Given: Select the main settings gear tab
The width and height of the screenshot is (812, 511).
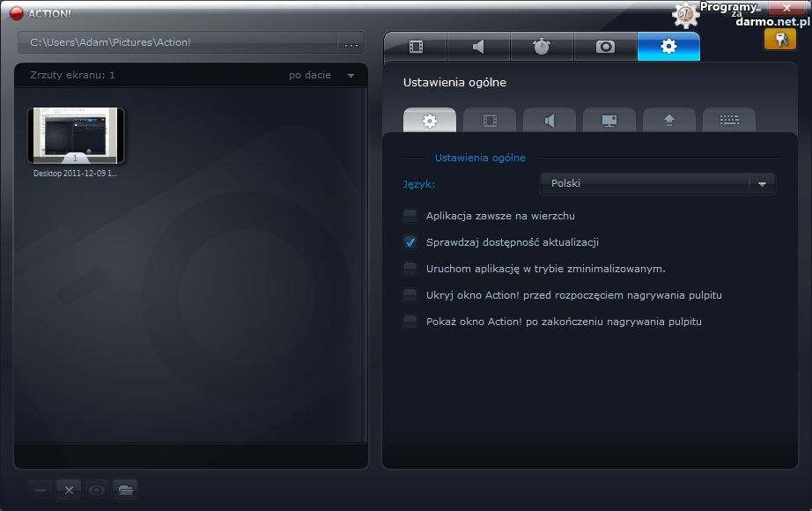Looking at the screenshot, I should point(668,47).
